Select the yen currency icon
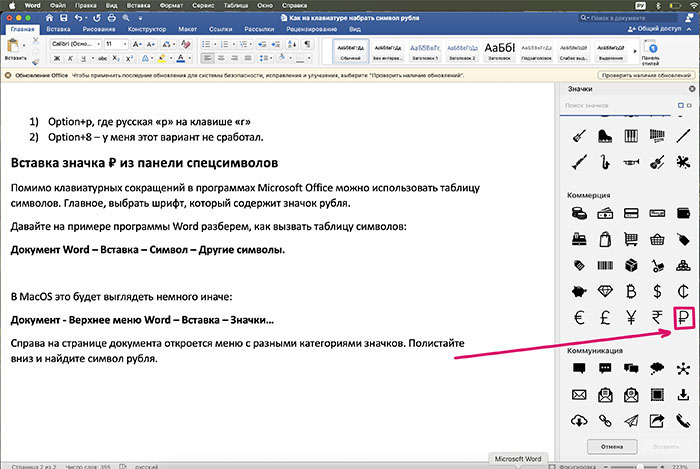 [x=631, y=318]
